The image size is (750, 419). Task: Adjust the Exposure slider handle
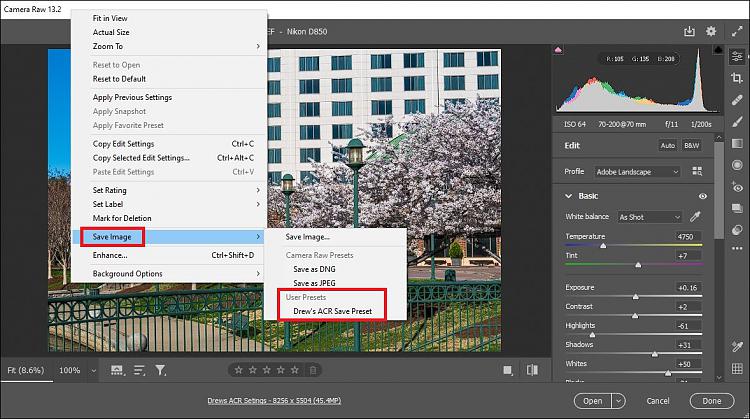[x=635, y=297]
